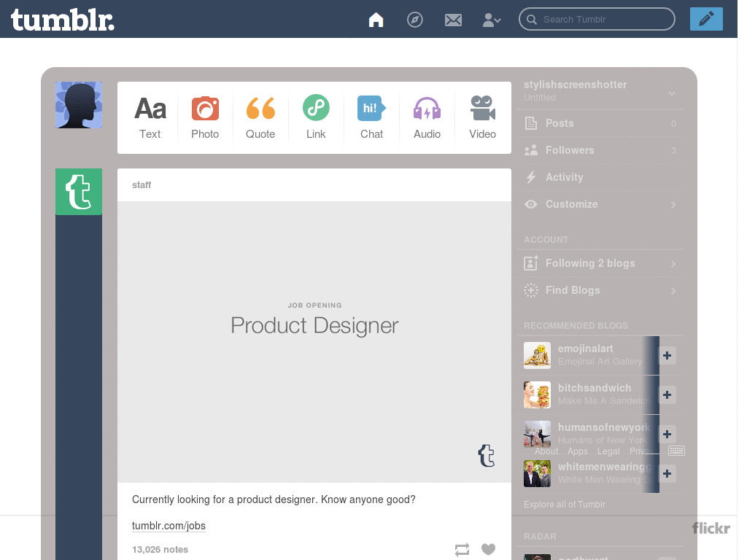Click the Tumblr logo

pos(63,20)
